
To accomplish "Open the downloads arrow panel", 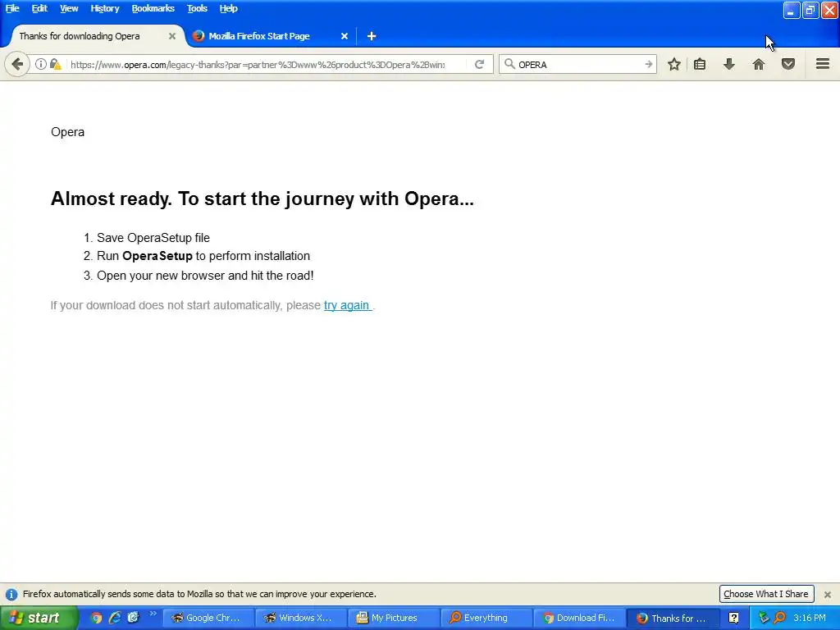I will pos(728,64).
